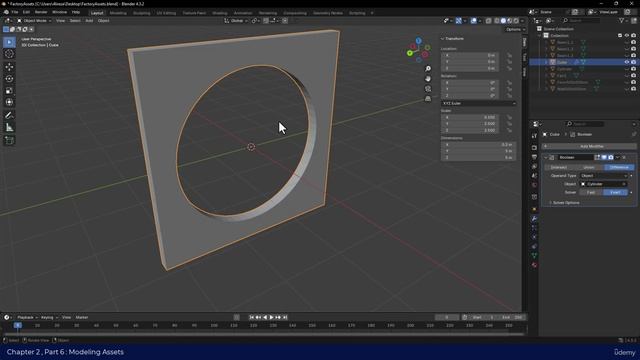The width and height of the screenshot is (640, 360).
Task: Select the 3D Cursor tool
Action: tap(9, 54)
